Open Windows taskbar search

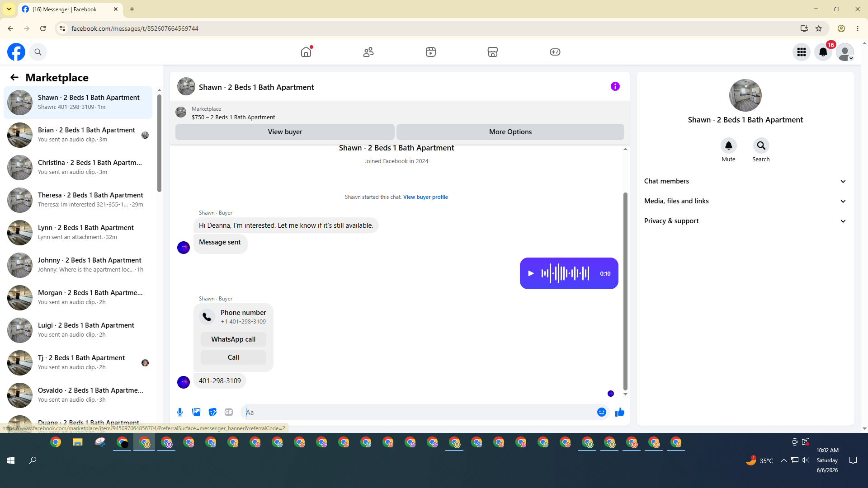(33, 460)
